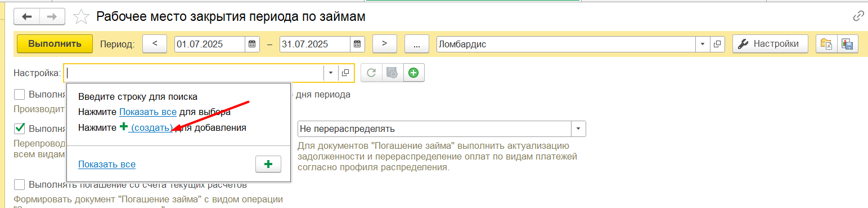Click the Ломбардис organization field
868x208 pixels.
(x=566, y=44)
